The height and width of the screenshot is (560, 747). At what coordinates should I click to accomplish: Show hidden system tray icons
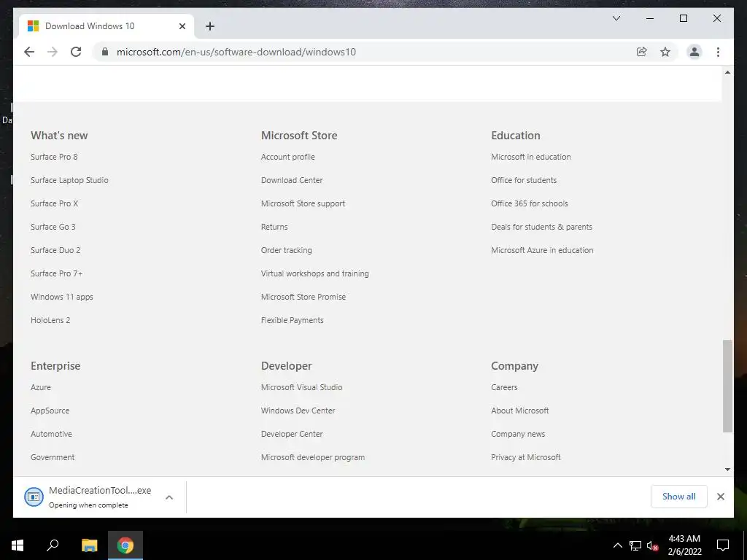click(x=617, y=545)
